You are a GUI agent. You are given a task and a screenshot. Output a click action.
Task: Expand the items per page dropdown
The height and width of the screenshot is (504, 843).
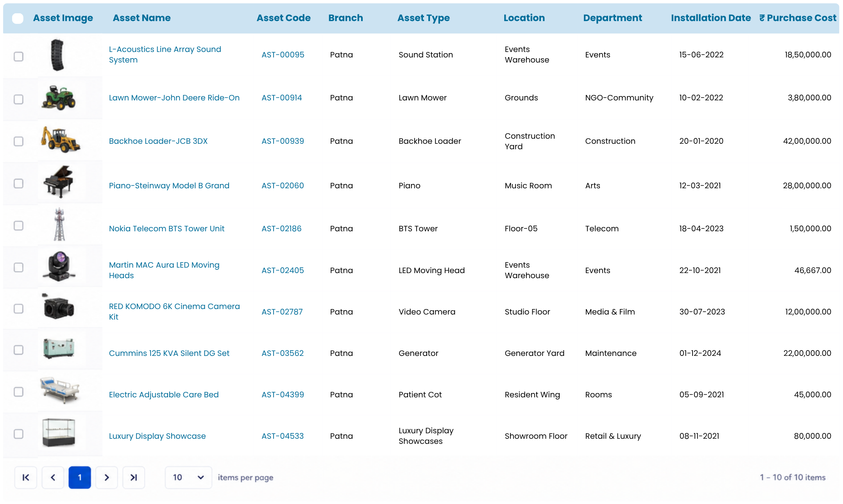pyautogui.click(x=188, y=477)
